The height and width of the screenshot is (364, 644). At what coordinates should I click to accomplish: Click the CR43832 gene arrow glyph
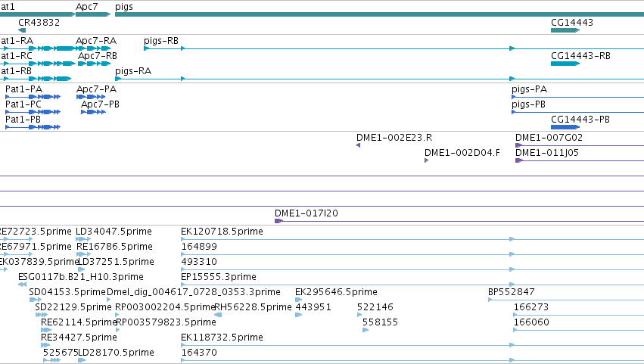[x=22, y=30]
